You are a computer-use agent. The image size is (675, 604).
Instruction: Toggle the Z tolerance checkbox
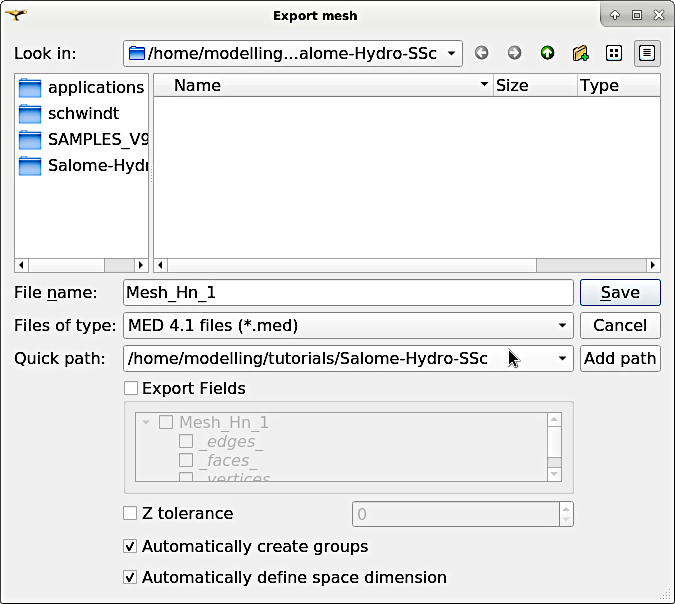click(130, 513)
